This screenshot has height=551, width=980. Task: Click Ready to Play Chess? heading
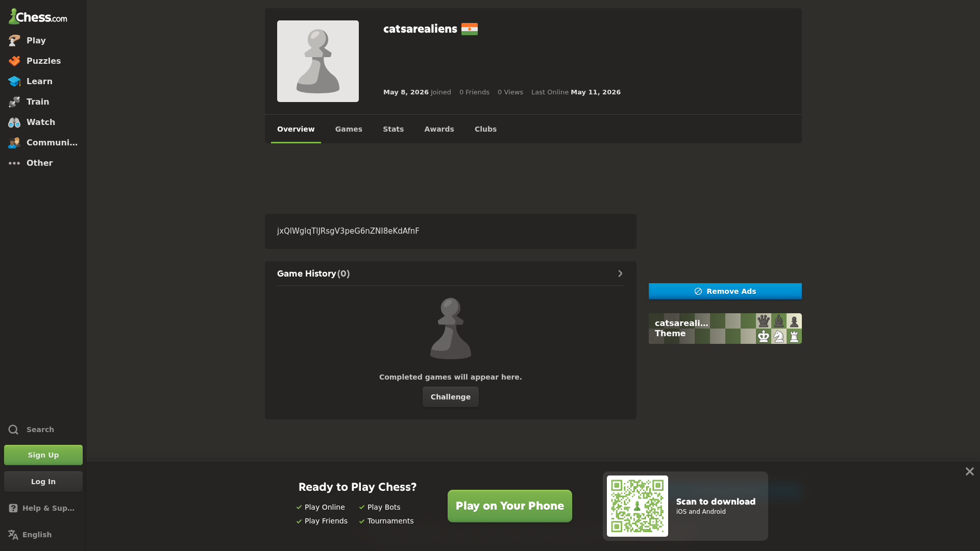358,487
